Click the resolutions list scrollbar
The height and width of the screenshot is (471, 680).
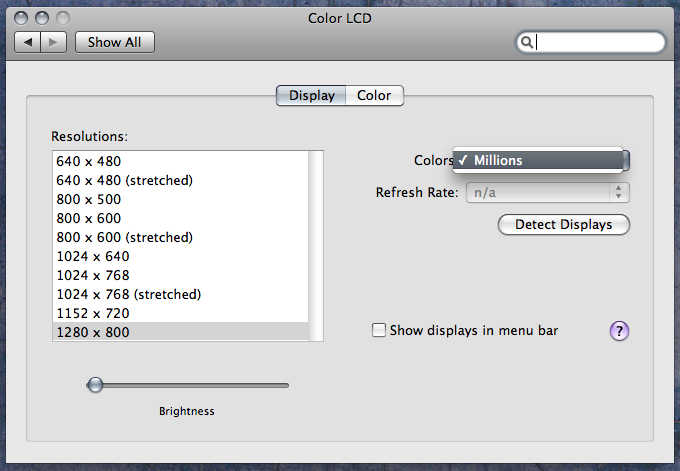click(316, 245)
